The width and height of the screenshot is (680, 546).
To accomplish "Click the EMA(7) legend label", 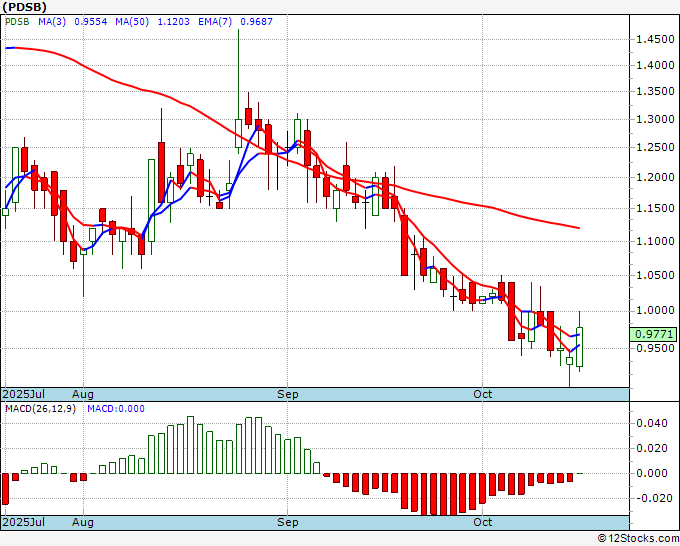I will point(215,21).
